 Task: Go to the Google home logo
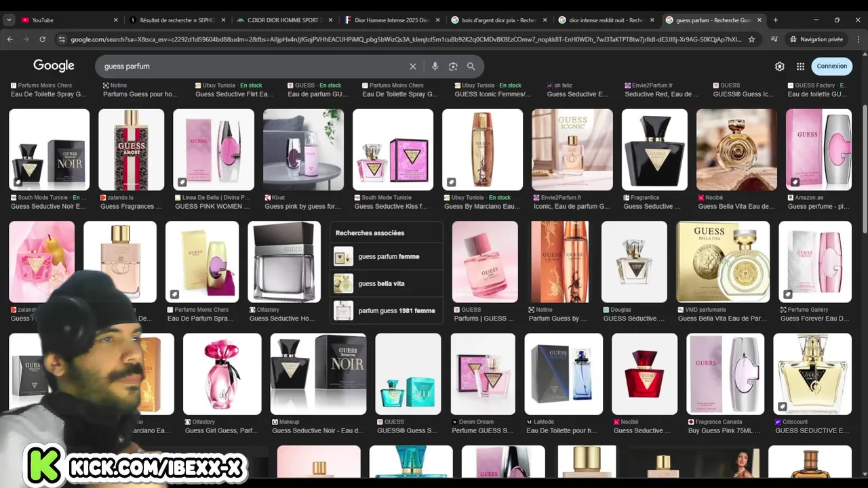[54, 66]
